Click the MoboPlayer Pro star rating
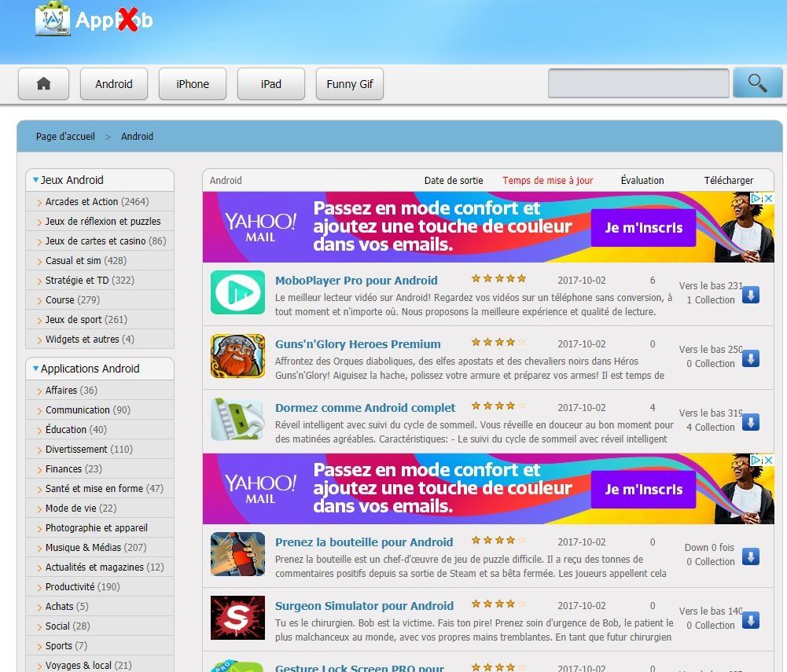Screen dimensions: 787x672 pyautogui.click(x=498, y=278)
